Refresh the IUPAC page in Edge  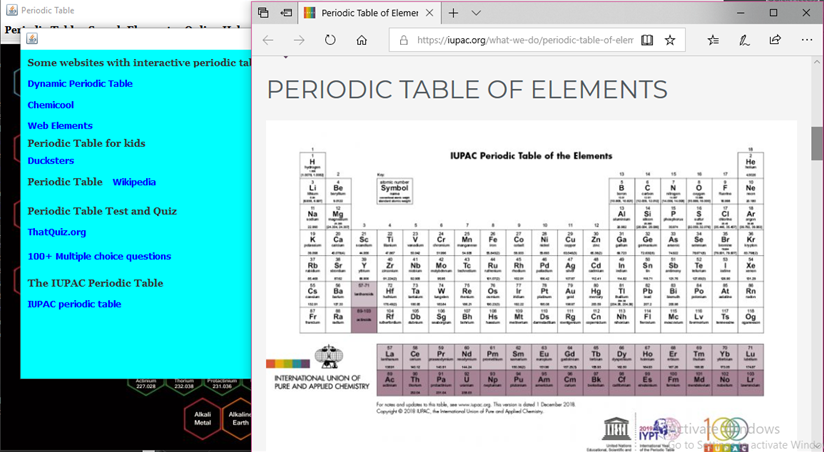330,40
